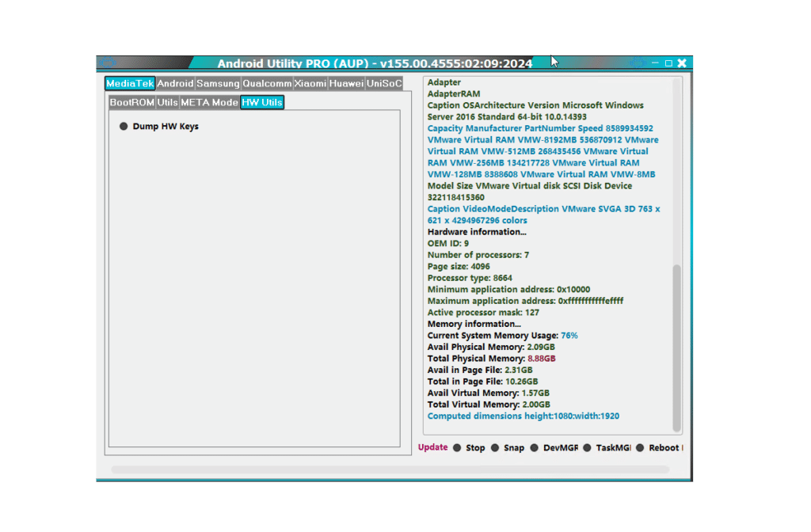
Task: Launch Task Manager via the TaskMGR icon
Action: point(588,447)
